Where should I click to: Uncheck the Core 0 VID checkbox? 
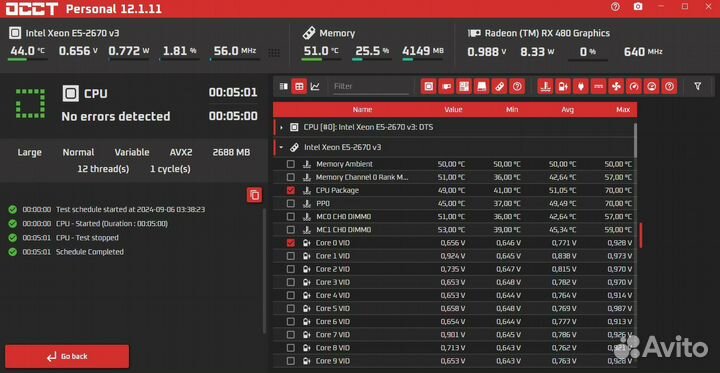pyautogui.click(x=291, y=243)
